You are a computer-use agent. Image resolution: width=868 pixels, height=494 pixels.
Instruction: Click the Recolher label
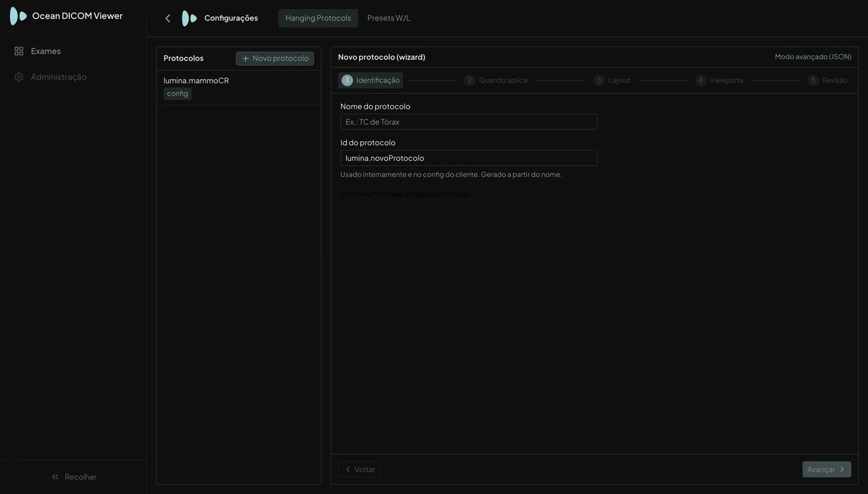click(x=81, y=477)
